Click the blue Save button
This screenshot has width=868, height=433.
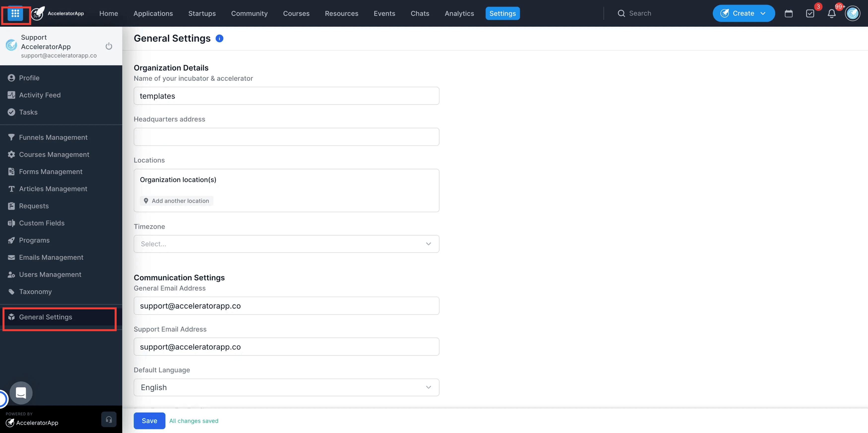[x=149, y=421]
